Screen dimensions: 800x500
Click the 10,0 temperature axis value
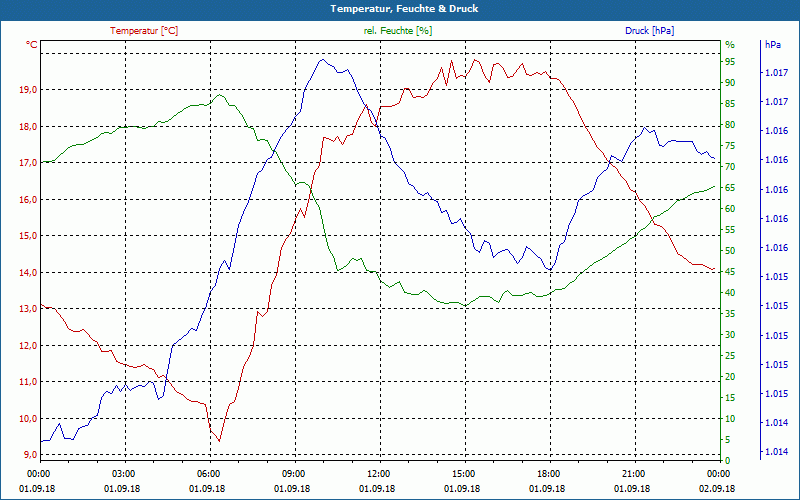pos(29,418)
